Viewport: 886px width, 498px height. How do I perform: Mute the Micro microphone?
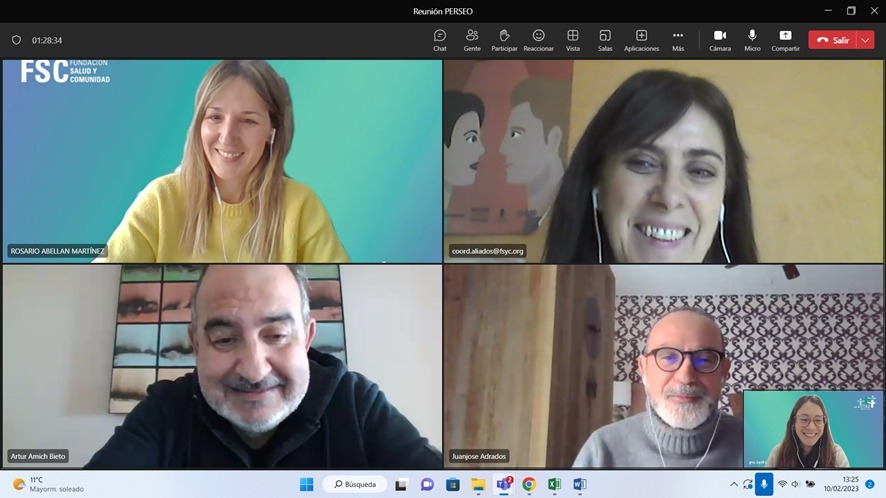(x=752, y=40)
